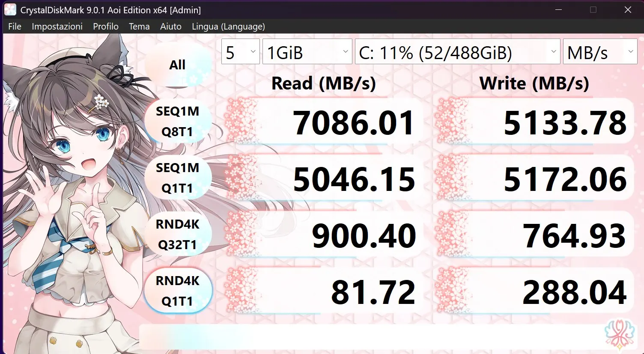Open the C: drive selection dropdown
This screenshot has height=354, width=644.
tap(458, 52)
